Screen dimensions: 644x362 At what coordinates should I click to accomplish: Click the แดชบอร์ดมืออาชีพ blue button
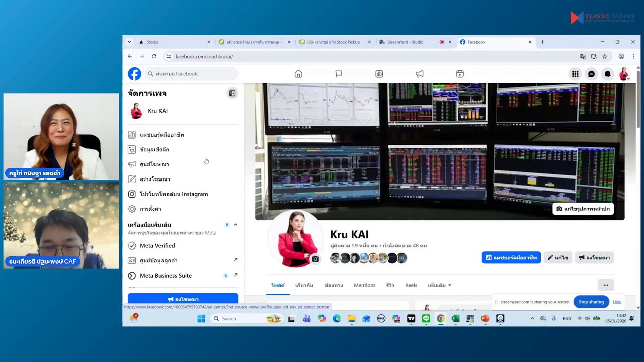coord(511,258)
